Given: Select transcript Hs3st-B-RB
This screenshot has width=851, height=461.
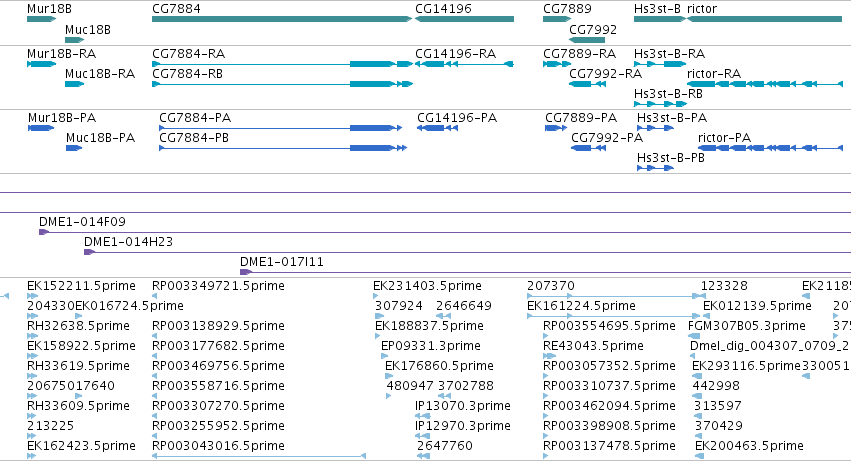Looking at the screenshot, I should pos(668,94).
